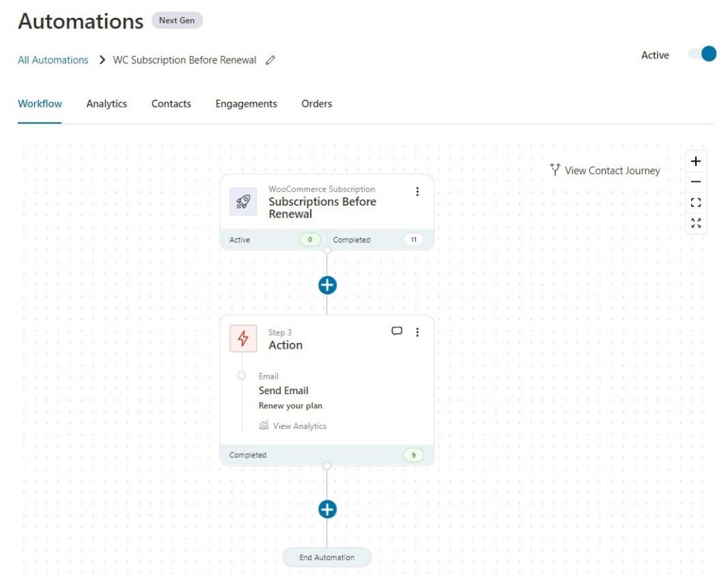Open Step 3 Action three-dot menu

(417, 332)
